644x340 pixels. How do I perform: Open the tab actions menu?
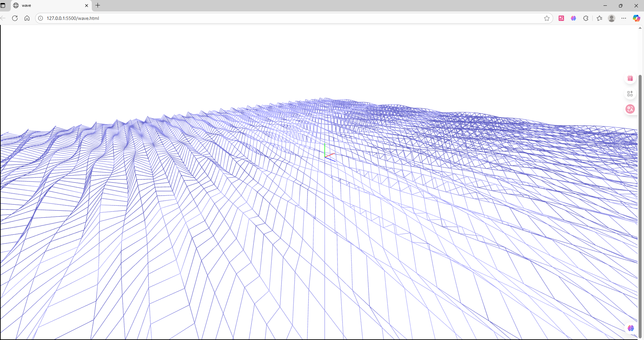(3, 5)
